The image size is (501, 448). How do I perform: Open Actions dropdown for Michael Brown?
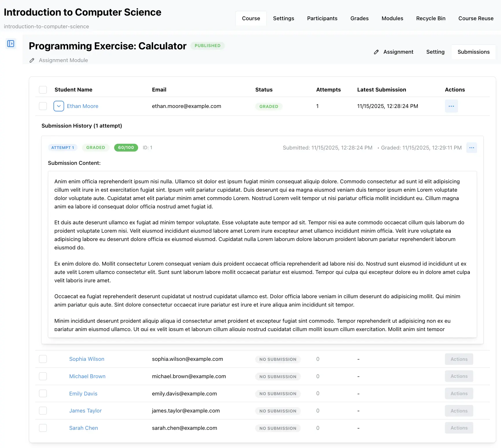click(459, 376)
